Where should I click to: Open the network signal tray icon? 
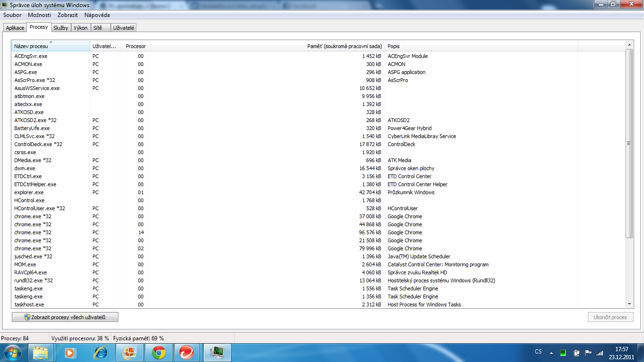click(600, 353)
